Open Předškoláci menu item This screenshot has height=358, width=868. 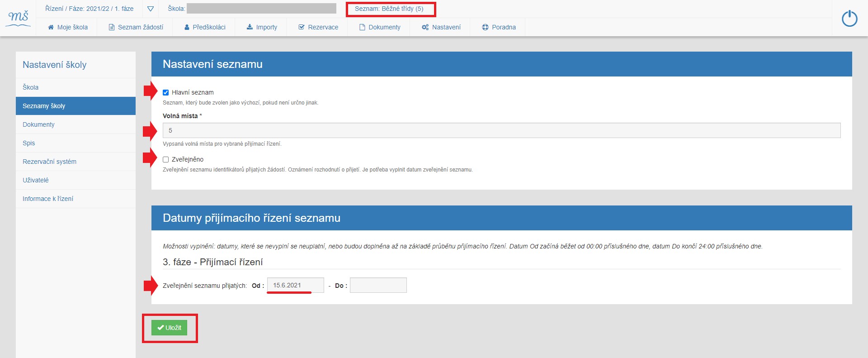(205, 27)
